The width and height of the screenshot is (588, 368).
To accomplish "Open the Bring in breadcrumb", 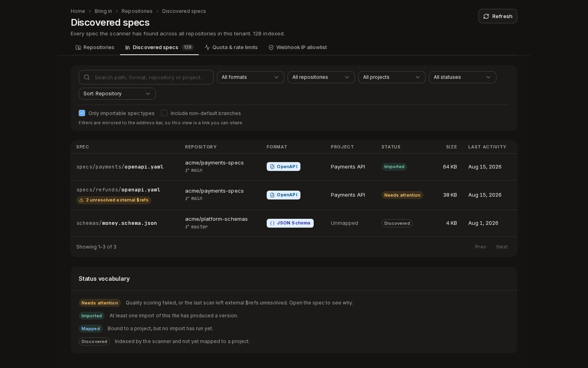I will 103,11.
